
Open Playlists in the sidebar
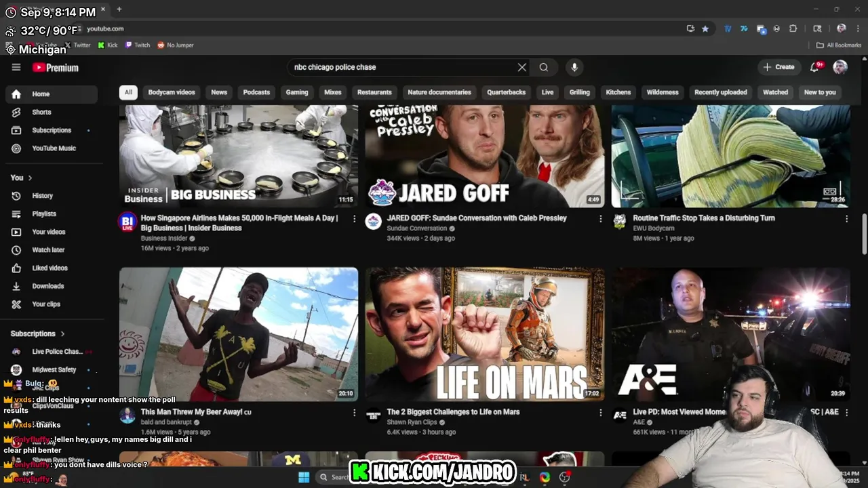pyautogui.click(x=52, y=214)
